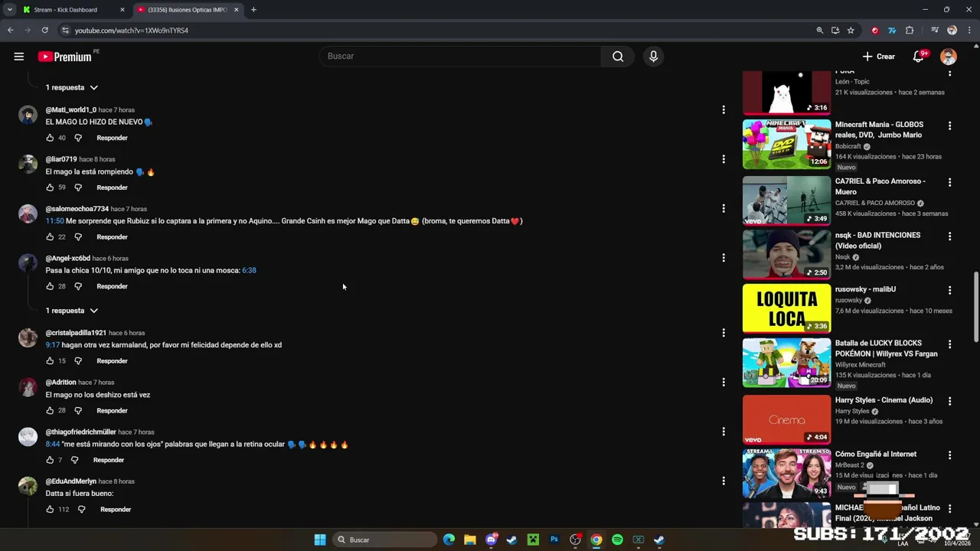Reply to @EduAndMerlyn with Responder
Screen dimensions: 980x551
pyautogui.click(x=116, y=510)
